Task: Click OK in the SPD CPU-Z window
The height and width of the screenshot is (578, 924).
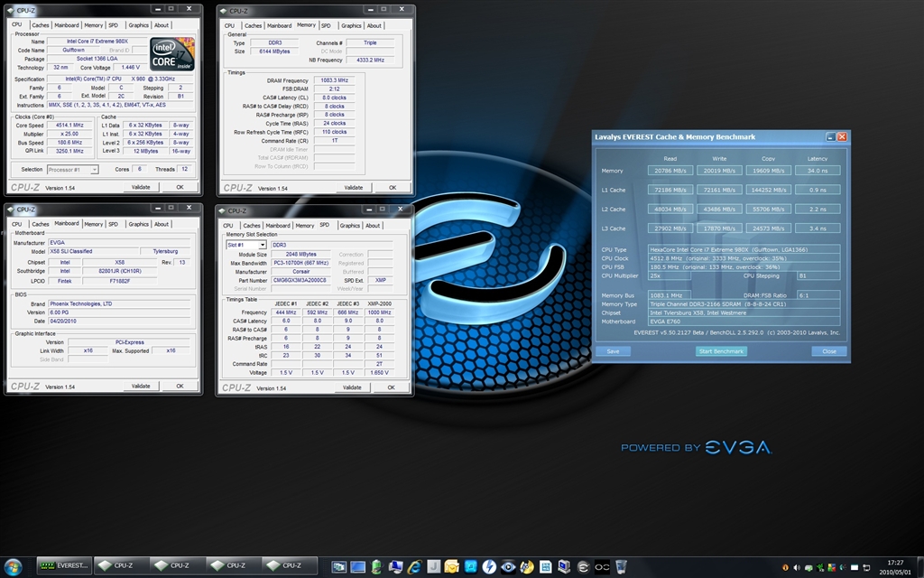Action: point(392,387)
